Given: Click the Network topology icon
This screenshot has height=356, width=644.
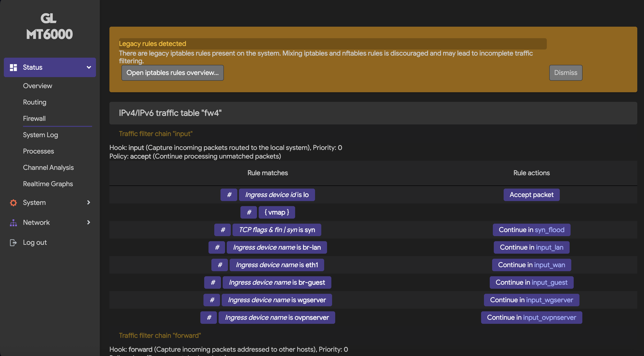Looking at the screenshot, I should (13, 223).
